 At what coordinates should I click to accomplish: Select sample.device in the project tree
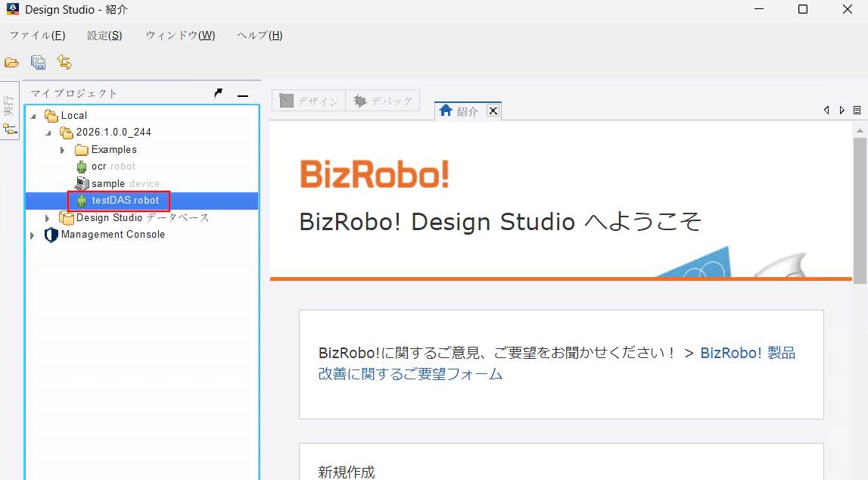pos(126,183)
